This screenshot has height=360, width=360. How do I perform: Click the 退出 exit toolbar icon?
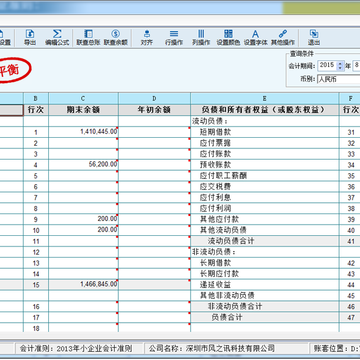pyautogui.click(x=314, y=38)
